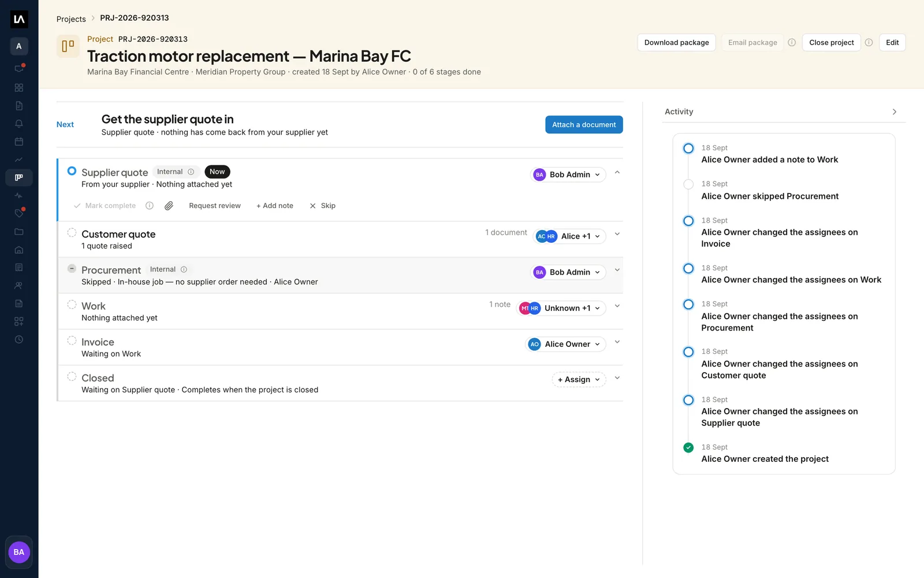Open the inbox icon in the sidebar

pos(19,68)
